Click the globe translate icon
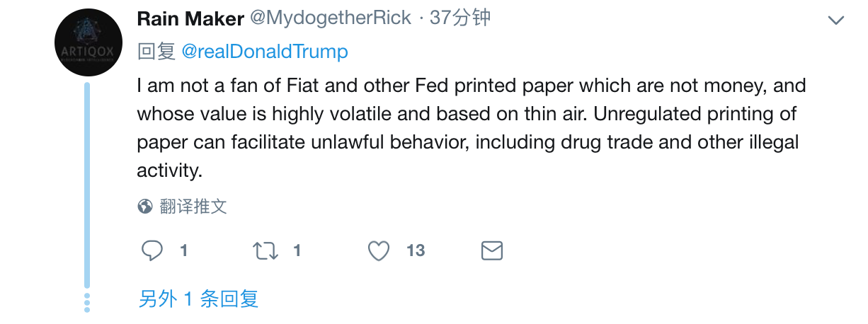The image size is (868, 324). [145, 207]
